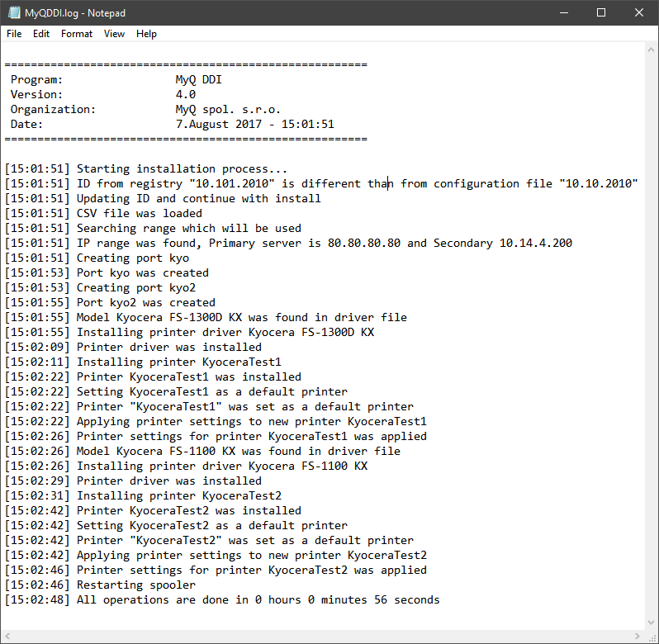The image size is (659, 644).
Task: Click the "Starting installation process..." log line
Action: coord(182,168)
